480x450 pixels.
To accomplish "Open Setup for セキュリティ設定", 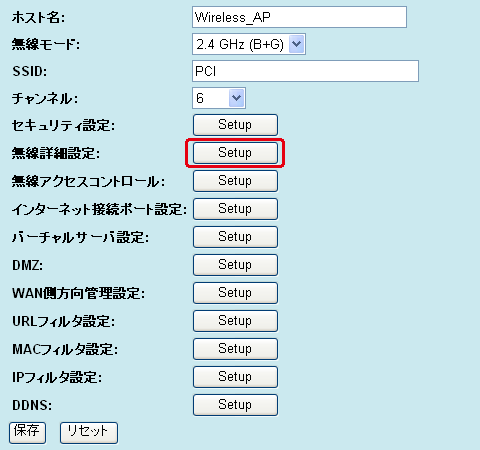I will [235, 125].
